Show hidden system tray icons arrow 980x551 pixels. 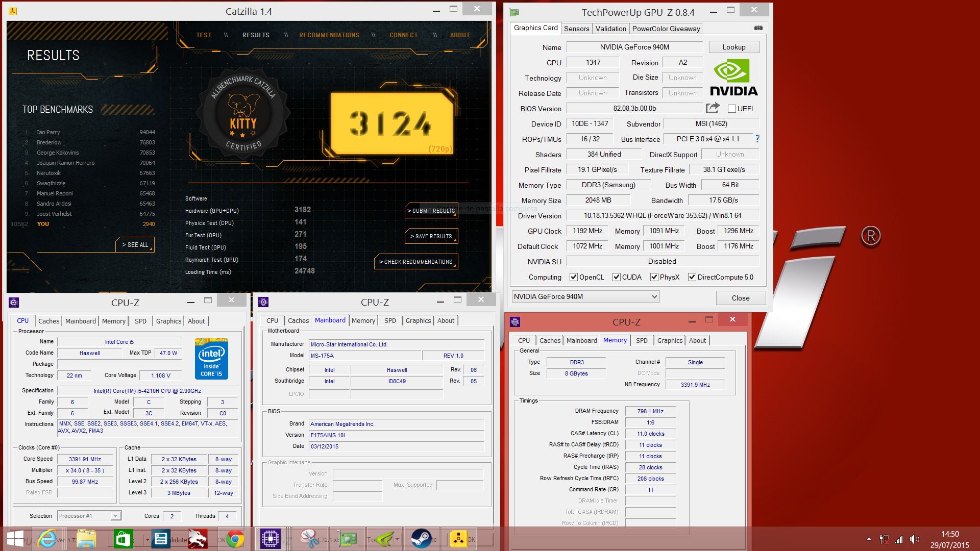pyautogui.click(x=869, y=539)
